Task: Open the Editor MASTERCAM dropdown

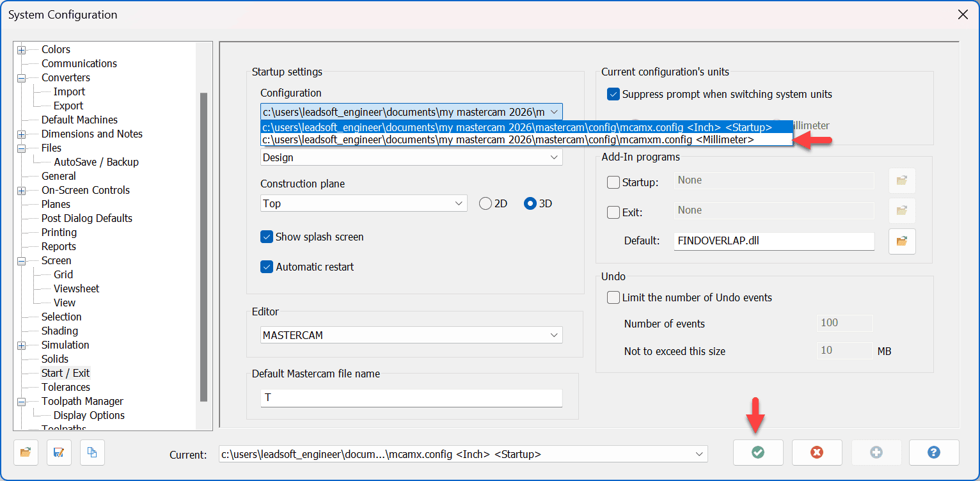Action: [411, 335]
